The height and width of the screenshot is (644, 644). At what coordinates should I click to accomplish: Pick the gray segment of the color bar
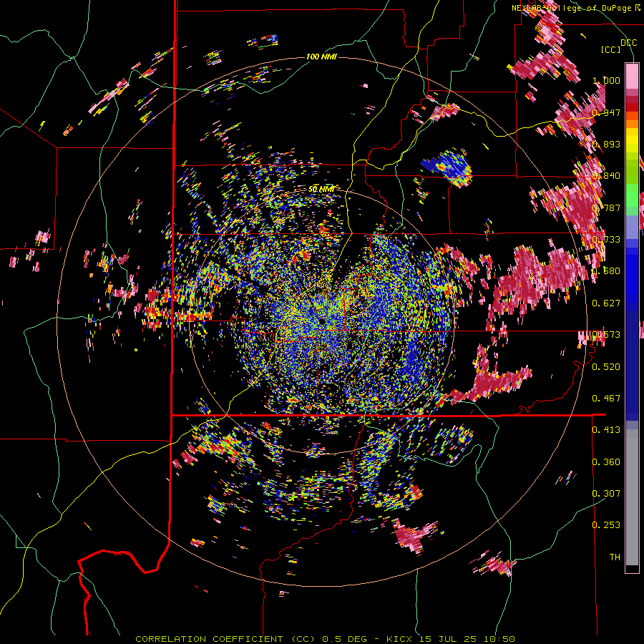tap(632, 497)
